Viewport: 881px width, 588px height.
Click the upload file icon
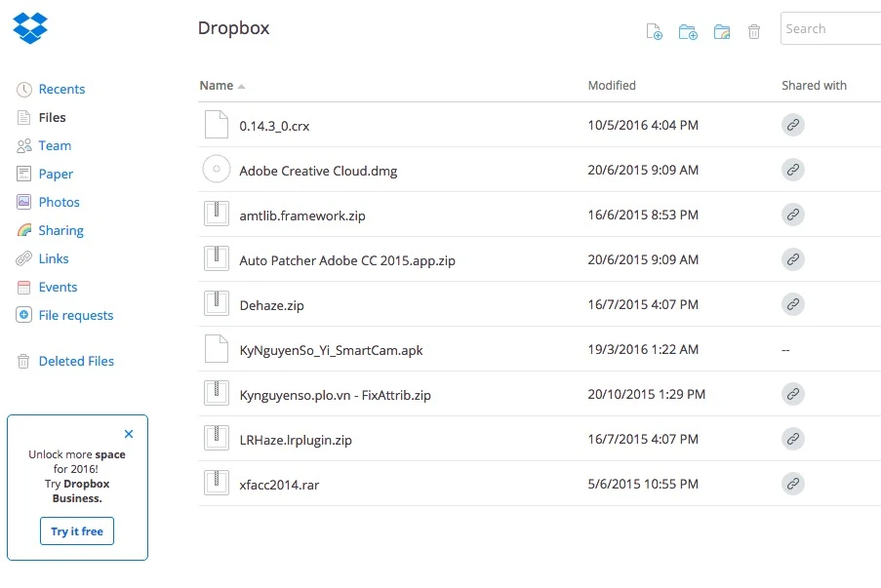pyautogui.click(x=654, y=31)
